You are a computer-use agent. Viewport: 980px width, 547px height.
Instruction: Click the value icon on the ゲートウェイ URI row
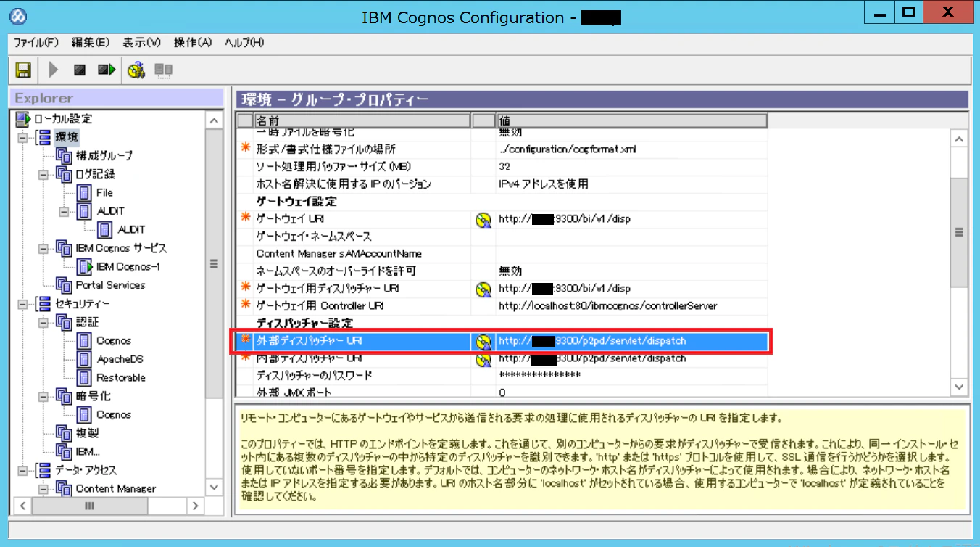coord(483,219)
